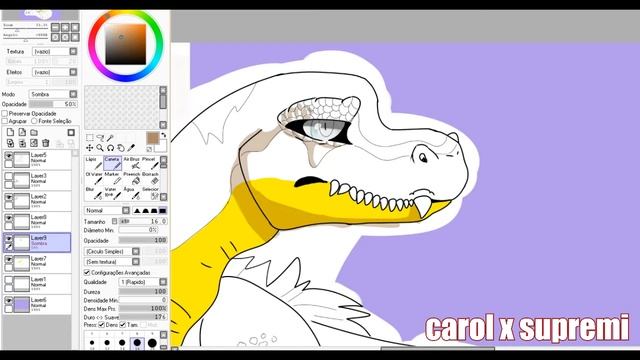Delete the selected layer with trash icon

[x=46, y=143]
